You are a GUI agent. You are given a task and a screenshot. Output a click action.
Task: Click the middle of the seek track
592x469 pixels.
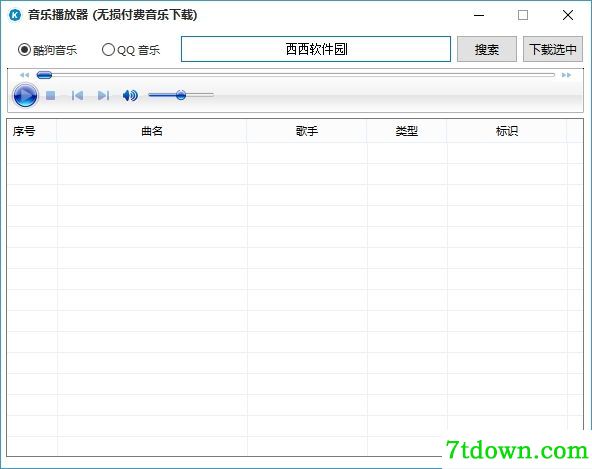click(x=296, y=75)
